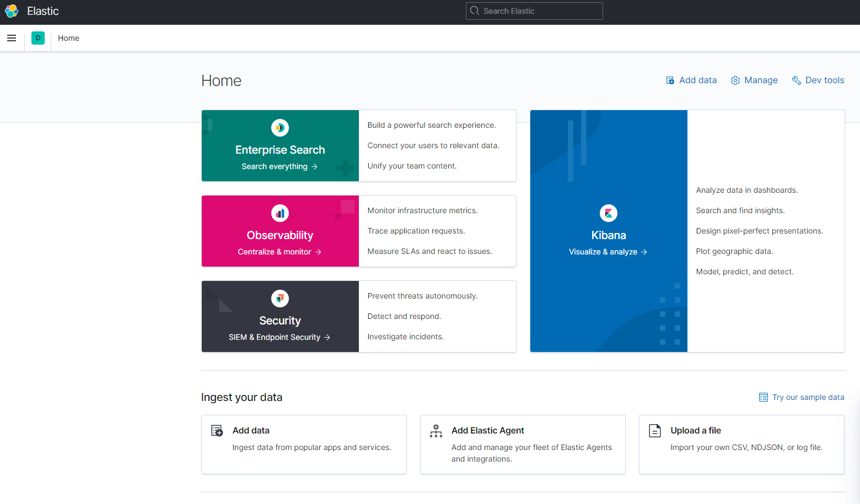Click arrow next to Search everything

tap(314, 166)
